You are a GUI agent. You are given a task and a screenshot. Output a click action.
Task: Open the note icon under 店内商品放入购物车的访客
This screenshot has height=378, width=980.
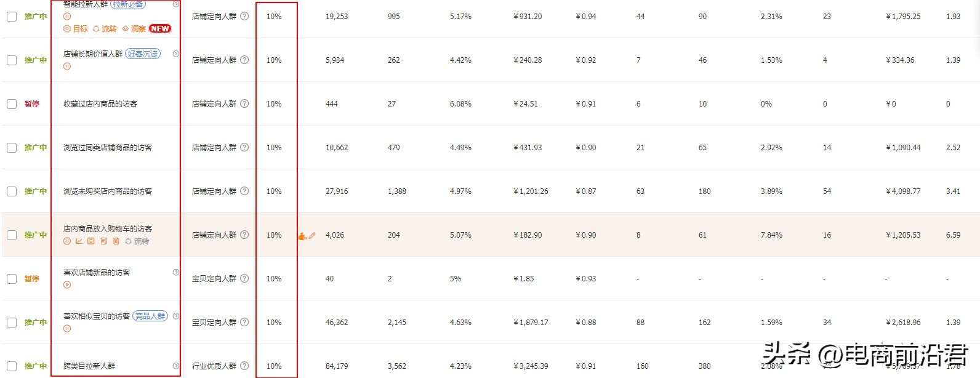click(103, 241)
